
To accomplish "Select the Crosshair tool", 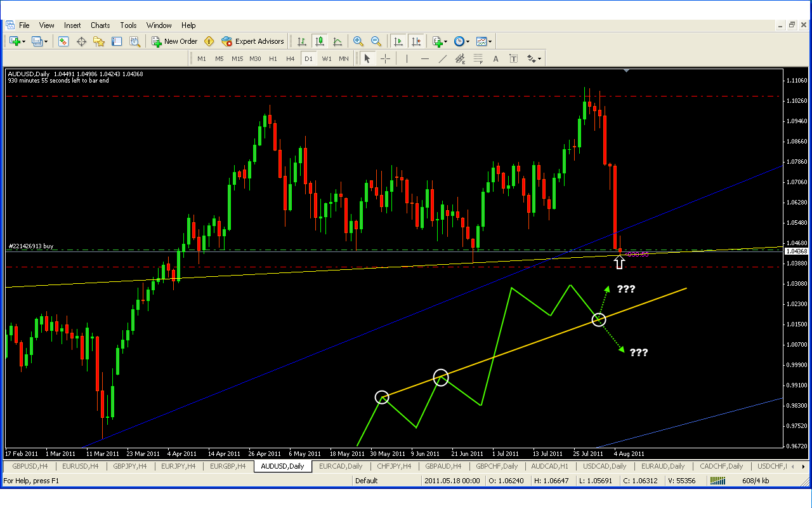I will click(x=385, y=59).
